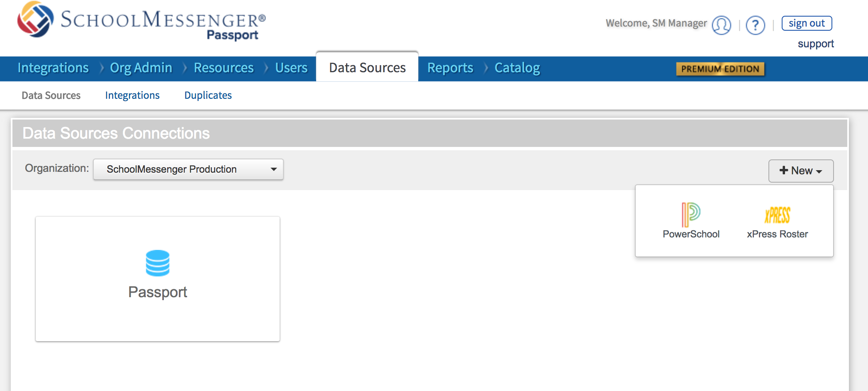Click the Passport database icon

tap(158, 263)
